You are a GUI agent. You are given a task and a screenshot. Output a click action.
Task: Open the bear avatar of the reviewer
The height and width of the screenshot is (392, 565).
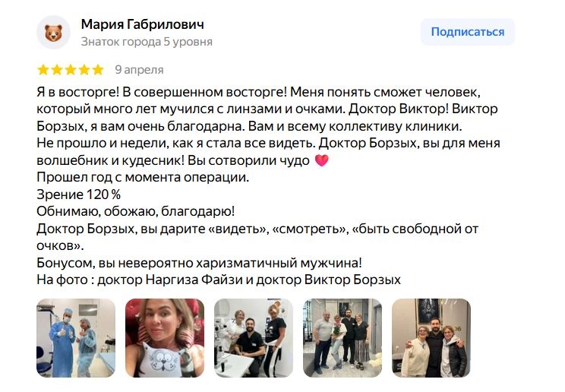(53, 33)
